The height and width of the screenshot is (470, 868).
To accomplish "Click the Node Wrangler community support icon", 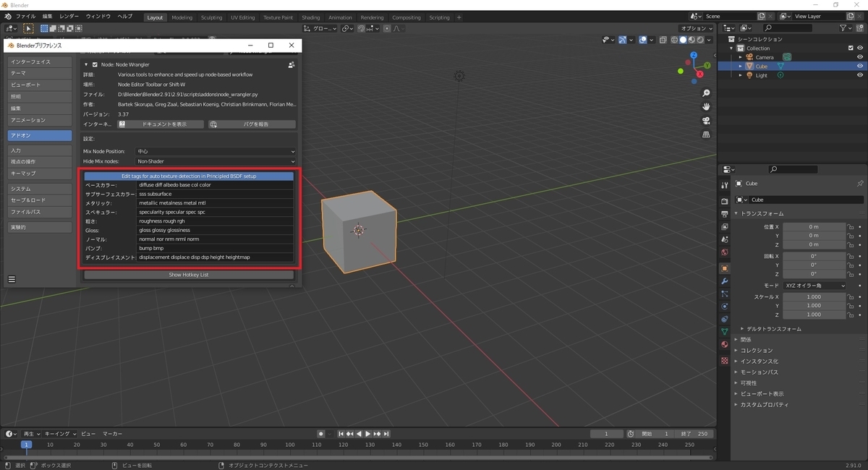I will [292, 64].
